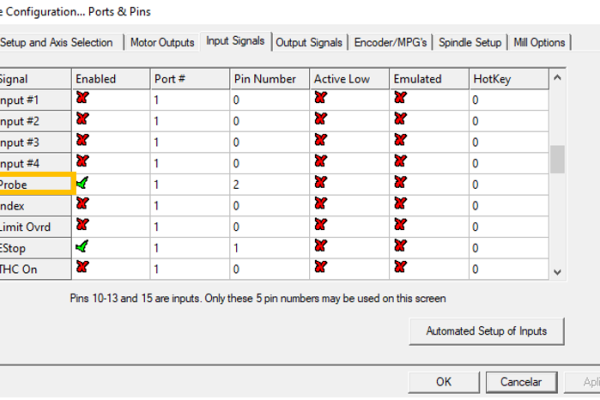Toggle the EStop Enabled green checkmark
600x400 pixels.
click(x=82, y=246)
